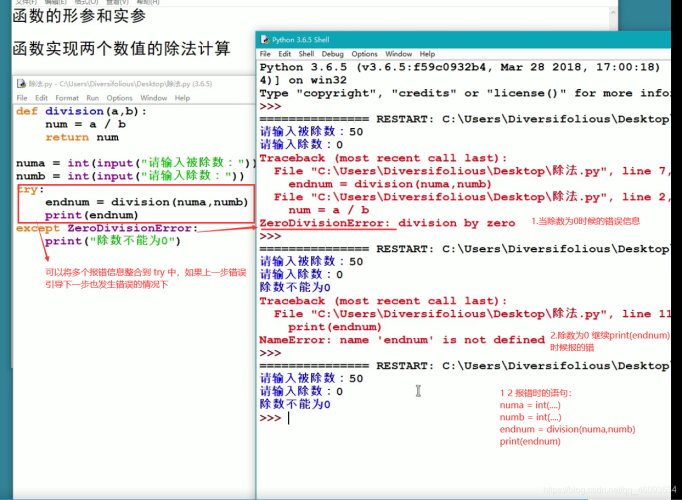The image size is (682, 500).
Task: Click the 'numb = int(input' code line
Action: (x=130, y=176)
